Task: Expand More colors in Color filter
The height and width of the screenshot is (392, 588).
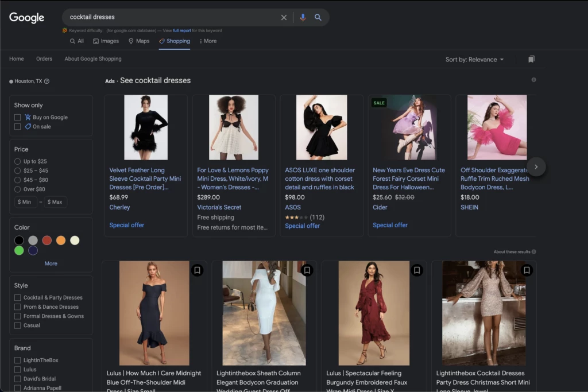Action: point(51,263)
